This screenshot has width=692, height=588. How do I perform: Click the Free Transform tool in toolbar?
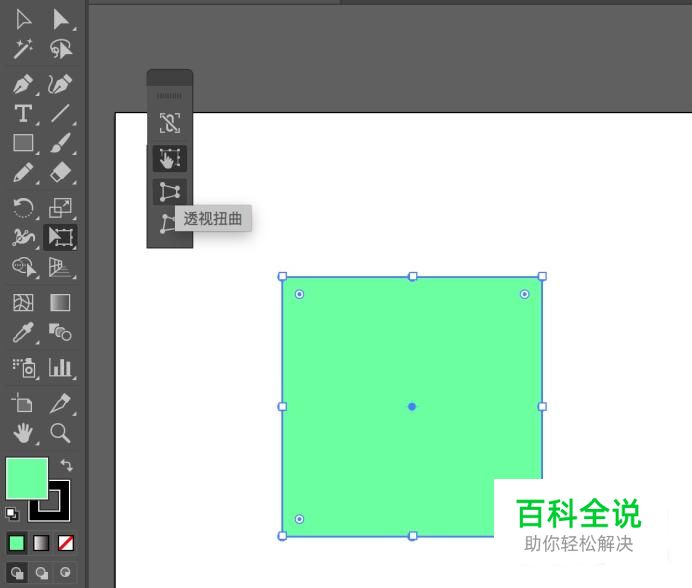coord(60,237)
